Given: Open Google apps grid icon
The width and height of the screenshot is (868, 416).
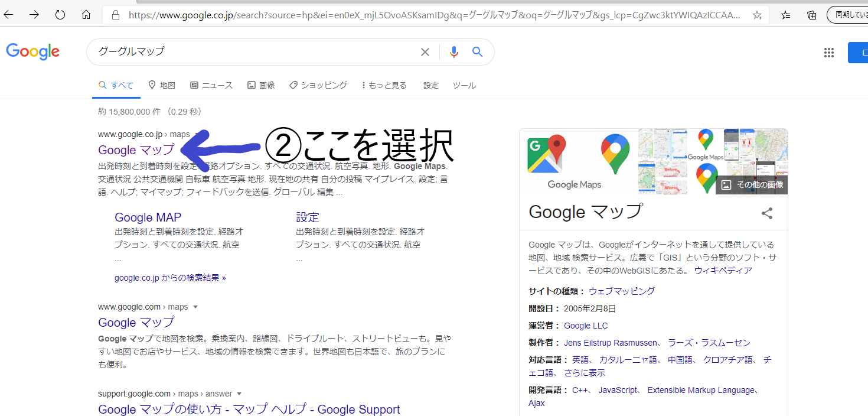Looking at the screenshot, I should coord(829,53).
